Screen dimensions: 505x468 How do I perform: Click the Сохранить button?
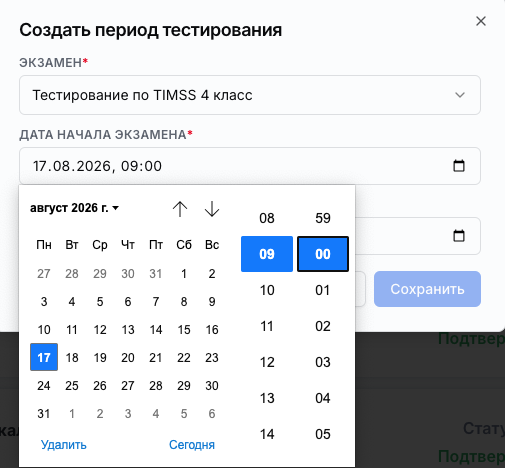pos(427,289)
